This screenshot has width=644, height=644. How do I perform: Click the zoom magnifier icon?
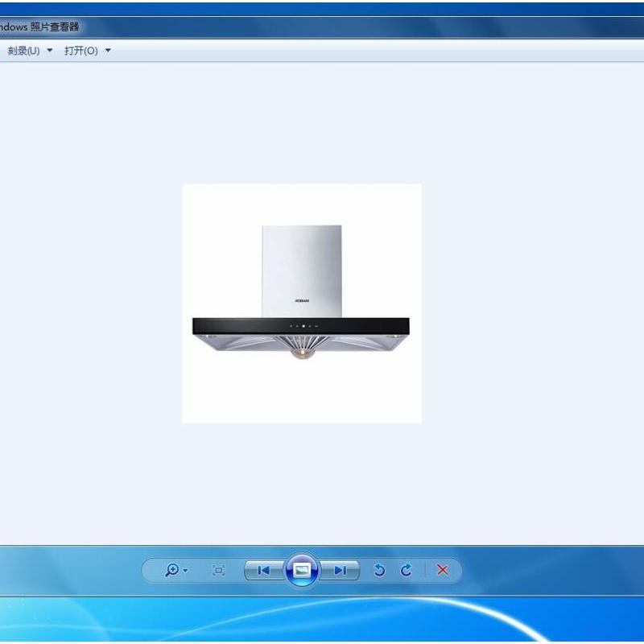coord(171,570)
